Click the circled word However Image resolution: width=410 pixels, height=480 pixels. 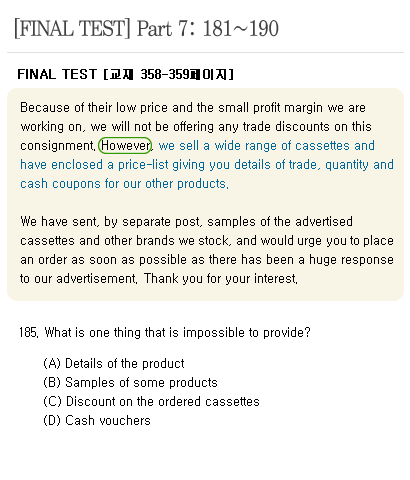(125, 146)
